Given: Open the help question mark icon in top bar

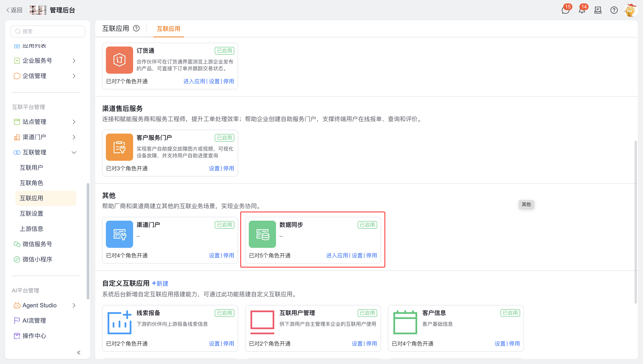Looking at the screenshot, I should pos(614,10).
